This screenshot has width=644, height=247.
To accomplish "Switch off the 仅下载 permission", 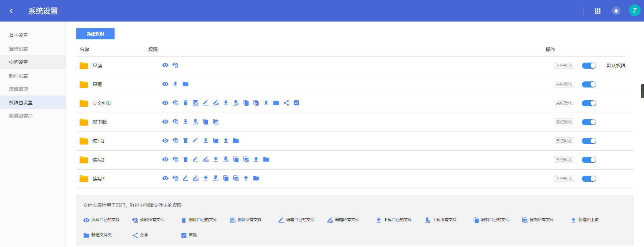I will pos(589,122).
